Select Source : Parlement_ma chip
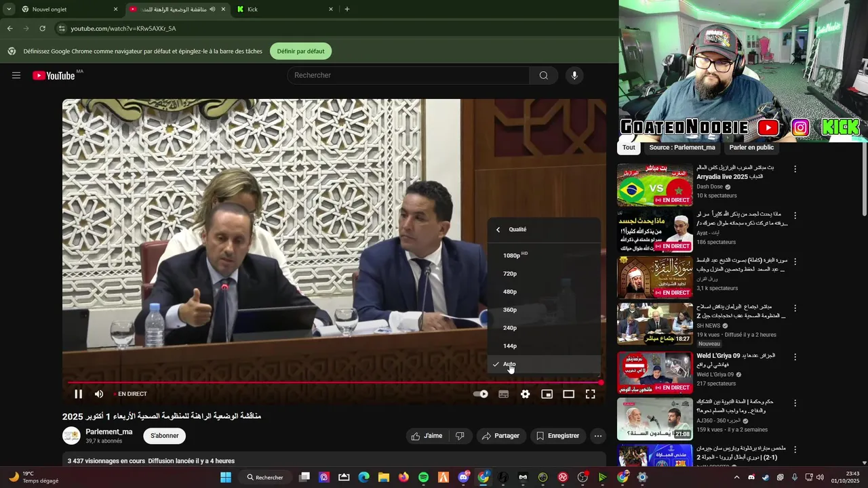Viewport: 868px width, 488px height. (x=682, y=147)
